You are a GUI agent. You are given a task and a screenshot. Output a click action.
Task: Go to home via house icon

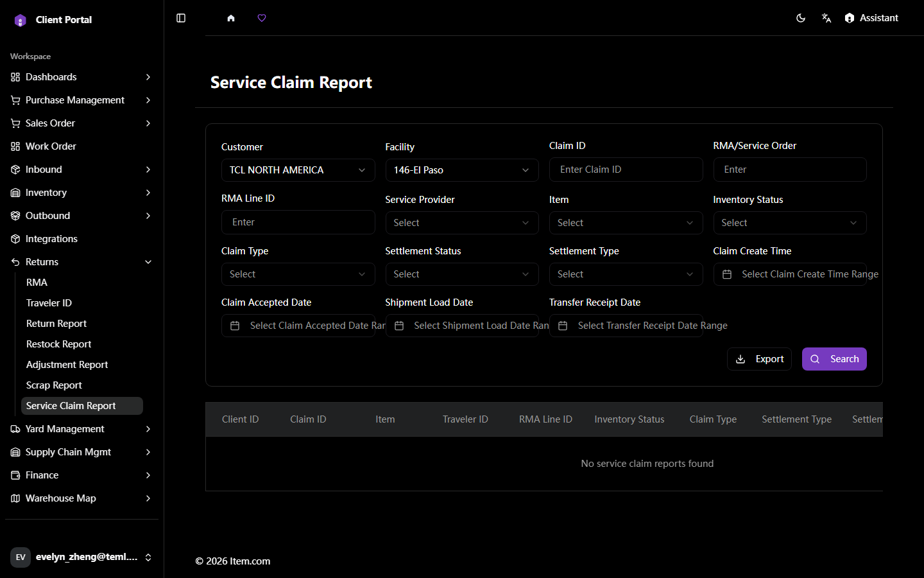[x=231, y=18]
